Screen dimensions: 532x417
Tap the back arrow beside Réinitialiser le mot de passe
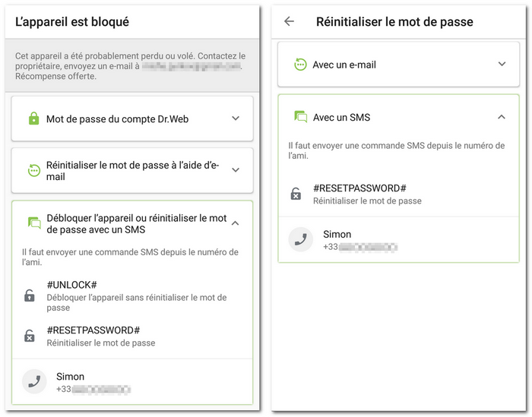pyautogui.click(x=289, y=21)
